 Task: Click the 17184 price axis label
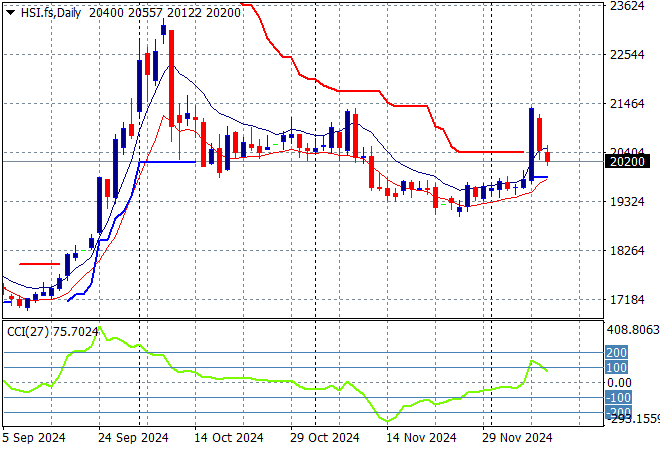point(627,300)
